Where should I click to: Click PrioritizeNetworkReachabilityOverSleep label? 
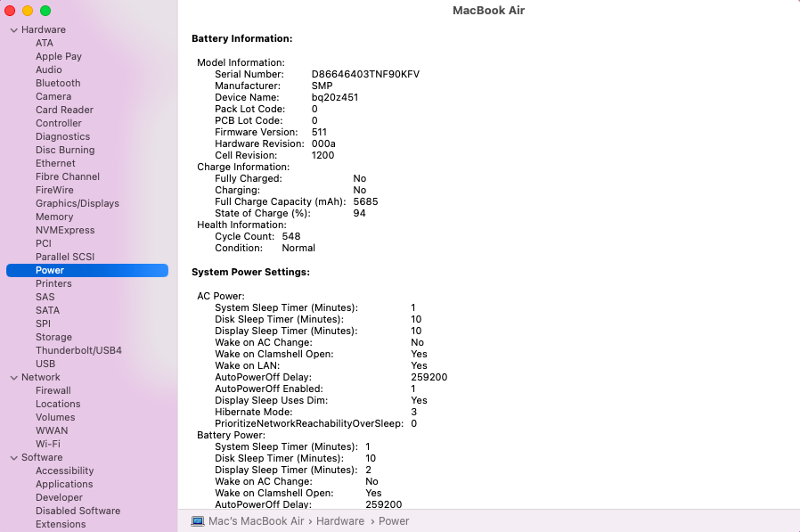click(x=309, y=423)
